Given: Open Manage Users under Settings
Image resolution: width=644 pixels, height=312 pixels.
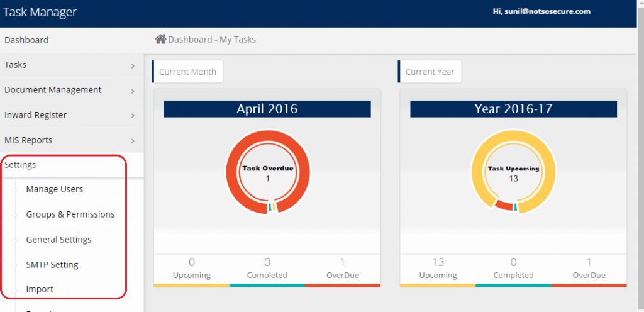Looking at the screenshot, I should tap(55, 189).
